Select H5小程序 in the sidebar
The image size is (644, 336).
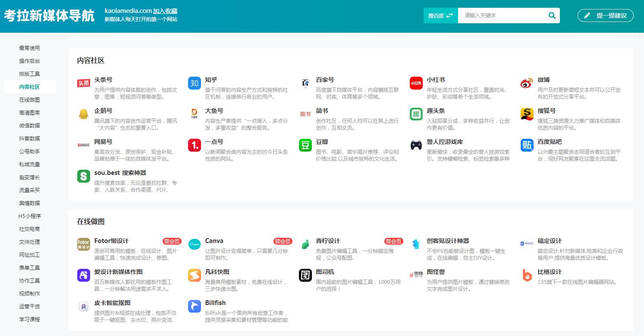point(29,216)
